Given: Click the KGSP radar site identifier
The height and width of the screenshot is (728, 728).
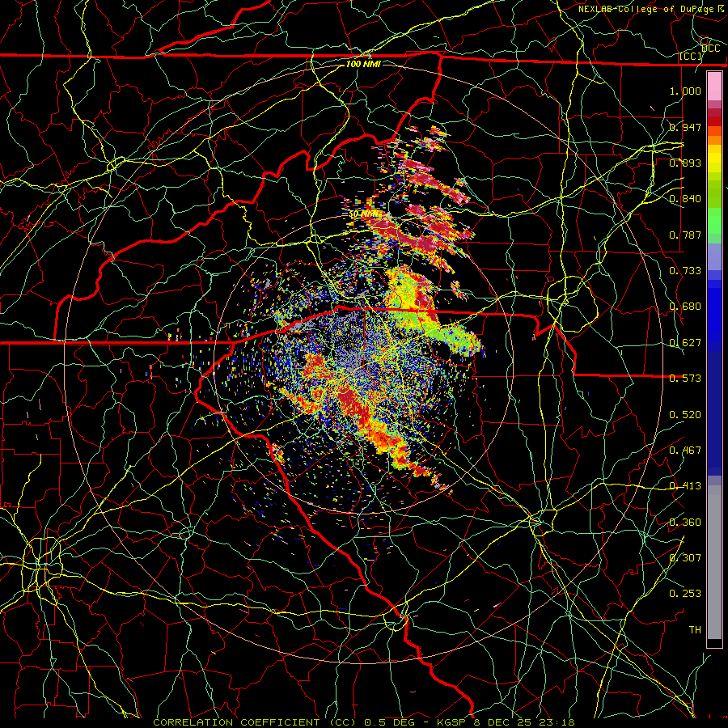Looking at the screenshot, I should pyautogui.click(x=453, y=722).
